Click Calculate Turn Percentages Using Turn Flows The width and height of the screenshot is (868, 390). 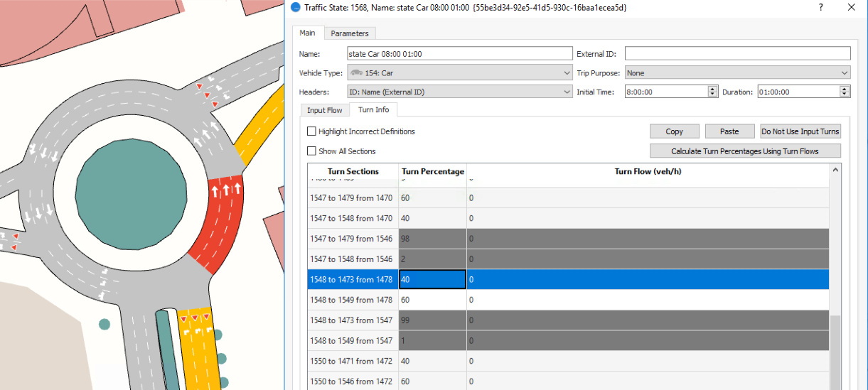(744, 151)
